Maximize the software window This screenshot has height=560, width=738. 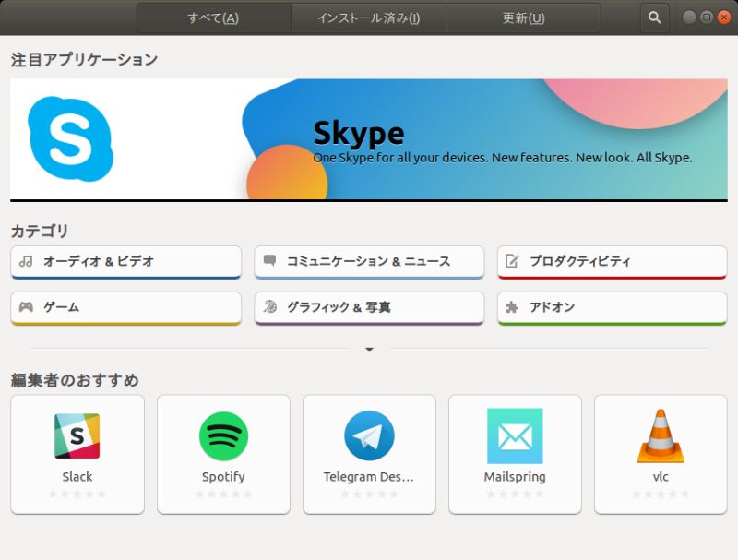[x=707, y=18]
